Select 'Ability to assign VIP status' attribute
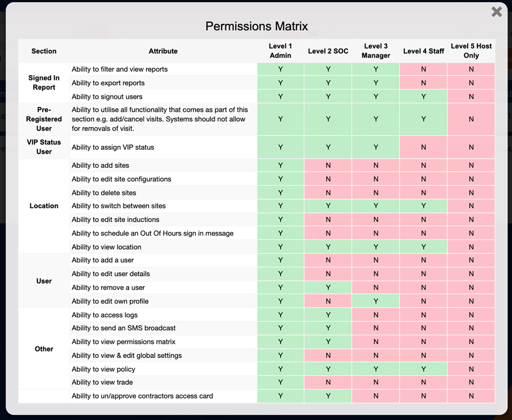Viewport: 512px width, 420px height. (113, 147)
